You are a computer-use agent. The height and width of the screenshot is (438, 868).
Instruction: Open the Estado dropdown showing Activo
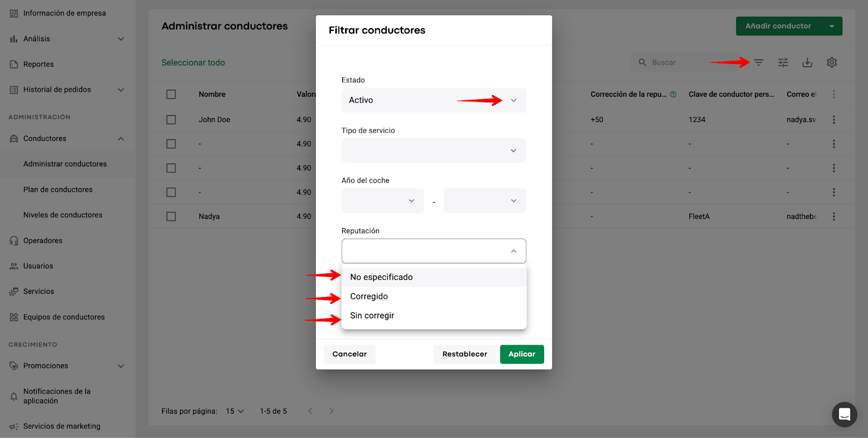click(x=433, y=100)
